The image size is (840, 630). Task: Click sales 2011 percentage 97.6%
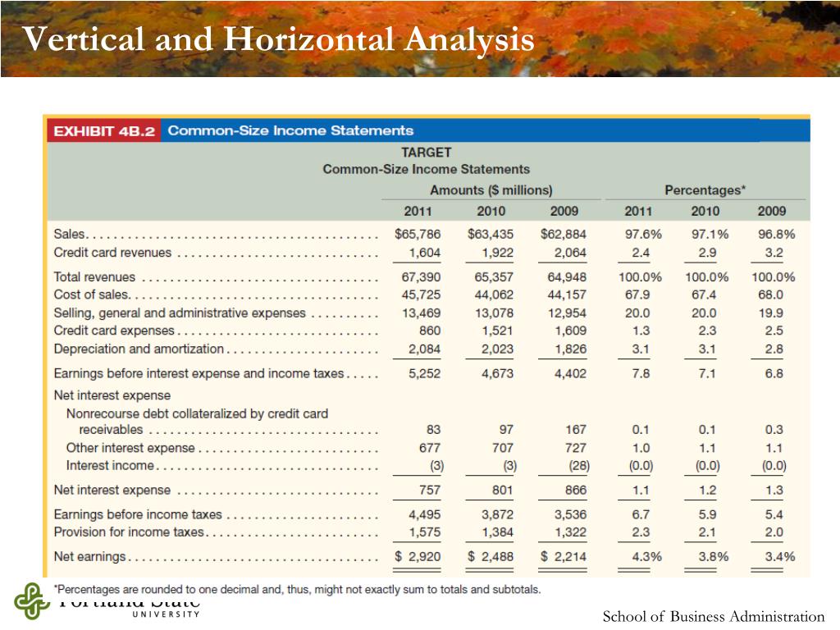[643, 234]
